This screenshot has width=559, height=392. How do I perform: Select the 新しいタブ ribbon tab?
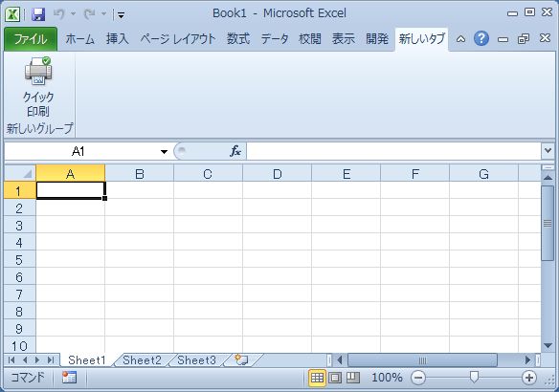coord(422,39)
